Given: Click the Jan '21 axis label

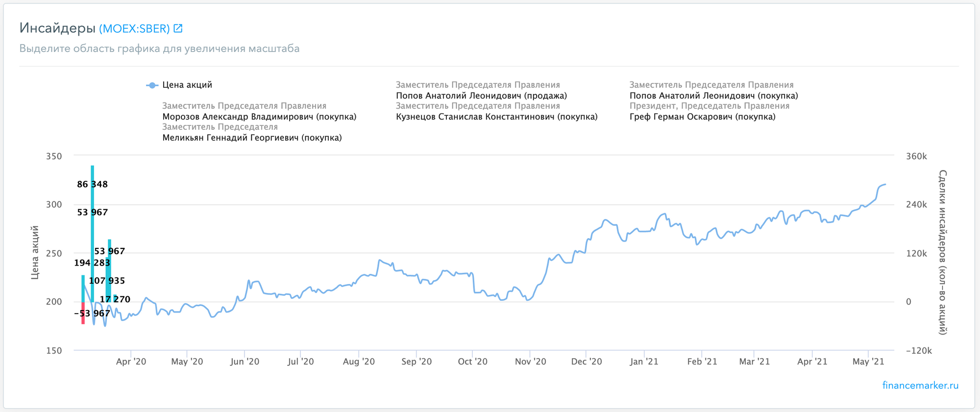Looking at the screenshot, I should [x=644, y=362].
